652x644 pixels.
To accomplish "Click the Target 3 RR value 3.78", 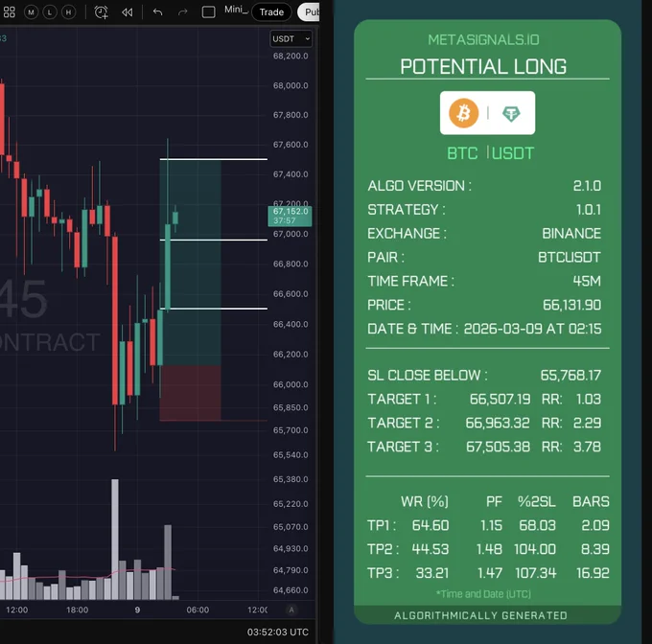I will (x=587, y=447).
